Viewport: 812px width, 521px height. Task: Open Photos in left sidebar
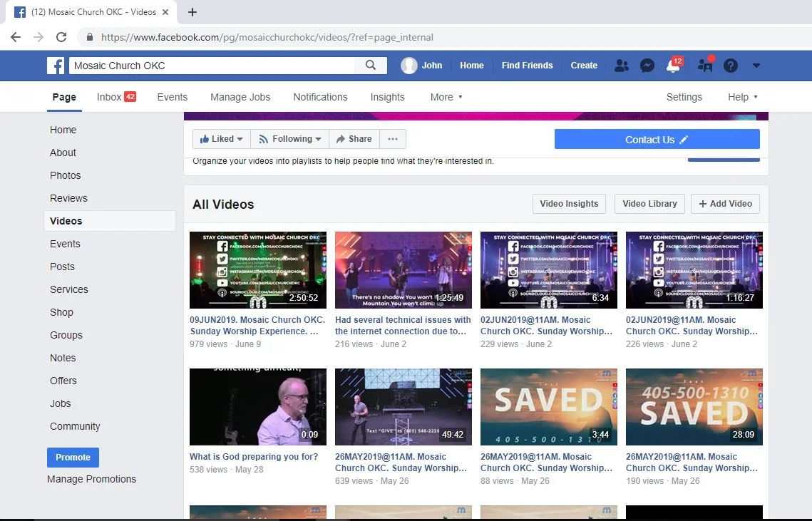[x=66, y=175]
